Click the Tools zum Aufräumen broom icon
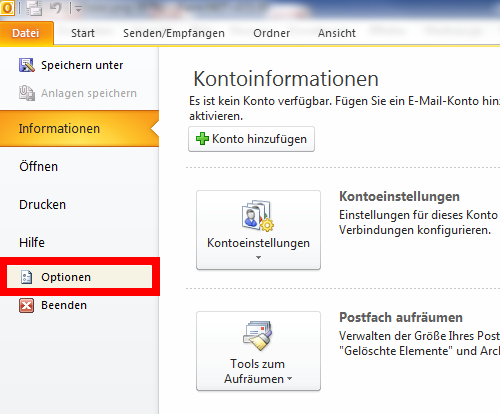Screen dimensions: 500x416 tap(258, 335)
